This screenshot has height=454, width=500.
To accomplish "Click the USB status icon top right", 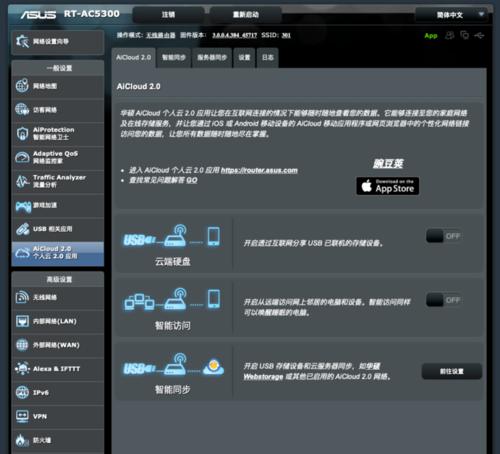I will pos(479,35).
